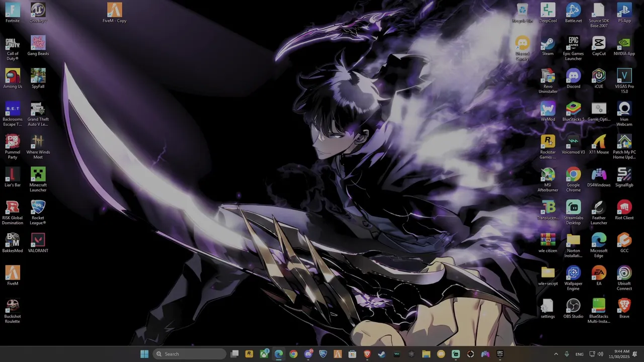Open the MSI Afterburner desktop icon
Viewport: 644px width, 362px height.
pyautogui.click(x=548, y=179)
